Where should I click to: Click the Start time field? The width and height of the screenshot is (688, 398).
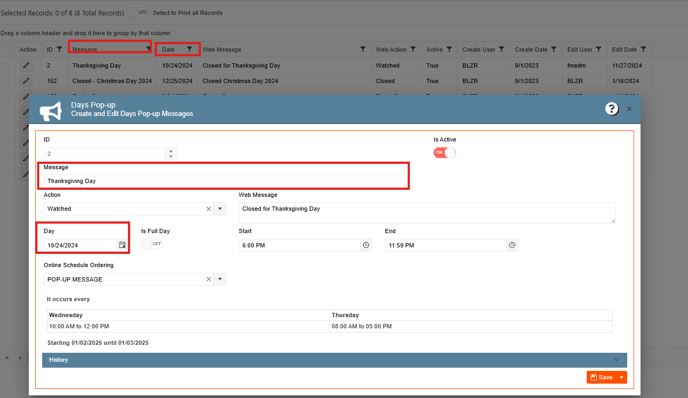pos(300,245)
